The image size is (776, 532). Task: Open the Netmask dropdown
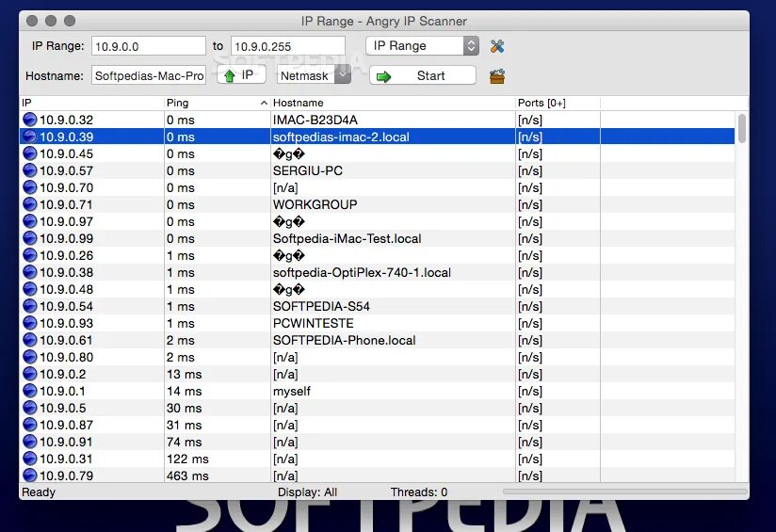click(x=314, y=75)
